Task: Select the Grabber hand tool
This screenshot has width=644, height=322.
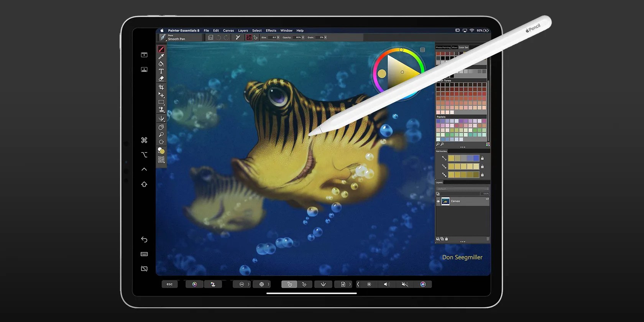Action: 161,127
